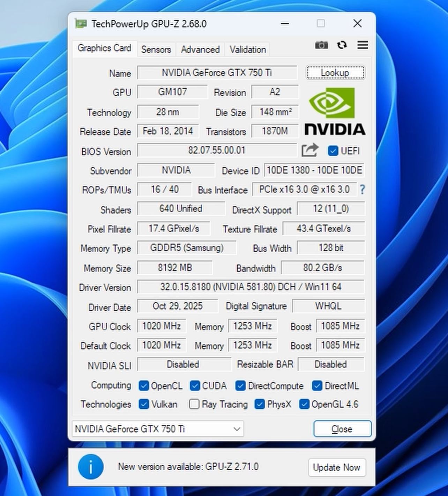Click the Driver Version field
This screenshot has width=448, height=496.
[x=251, y=287]
